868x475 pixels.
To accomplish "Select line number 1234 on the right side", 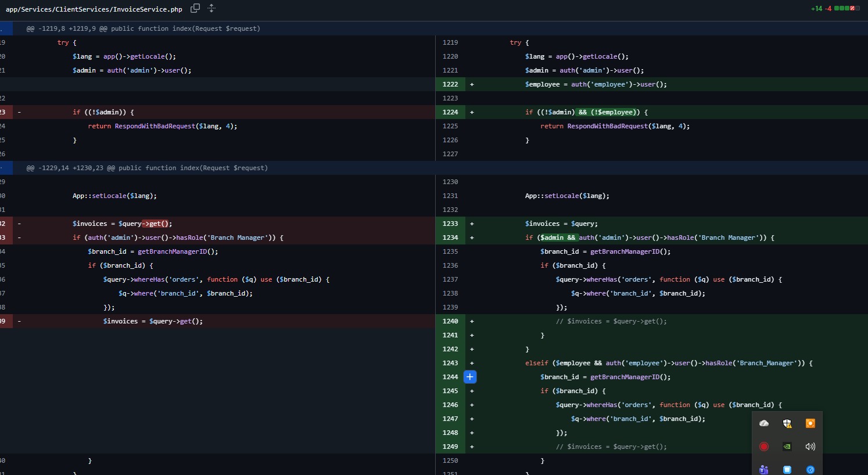I will point(450,237).
